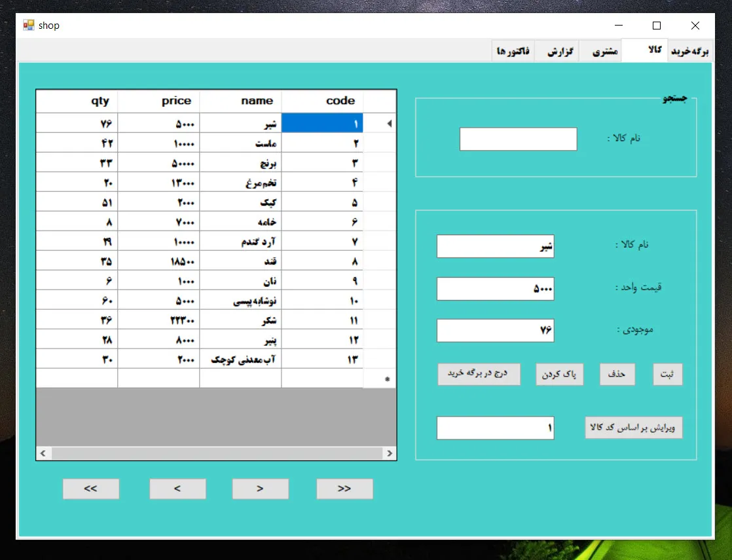Click the shop app icon in title bar
Screen dimensions: 732x560
pos(28,26)
